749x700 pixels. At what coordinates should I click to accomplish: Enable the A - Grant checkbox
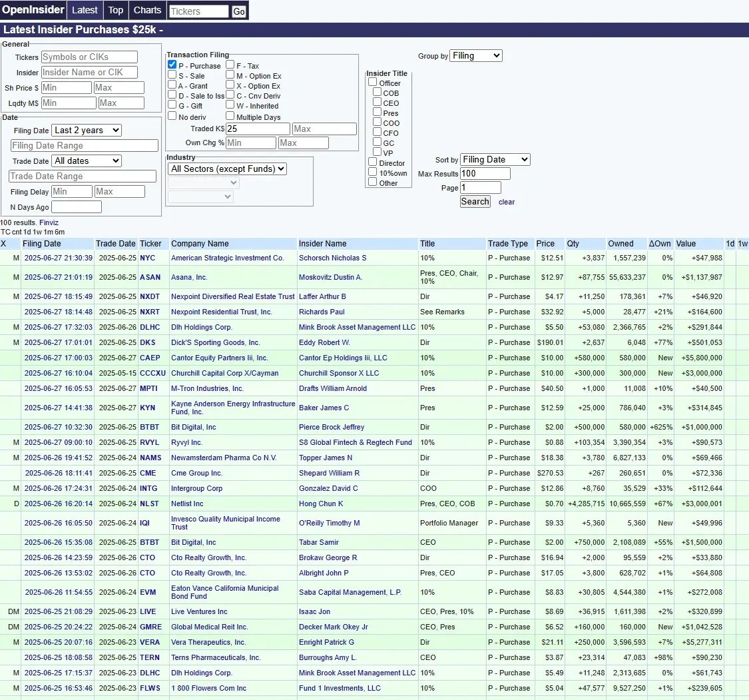(172, 85)
